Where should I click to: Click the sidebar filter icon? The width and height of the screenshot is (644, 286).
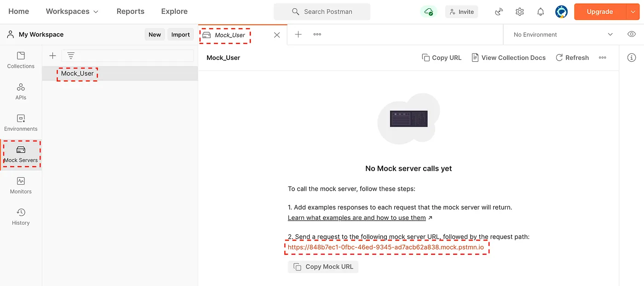pyautogui.click(x=71, y=56)
